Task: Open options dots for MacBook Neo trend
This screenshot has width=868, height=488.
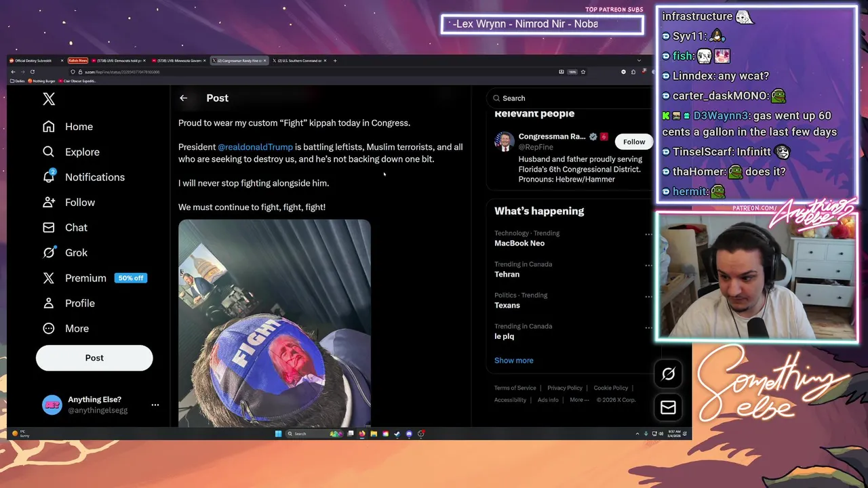Action: click(648, 235)
